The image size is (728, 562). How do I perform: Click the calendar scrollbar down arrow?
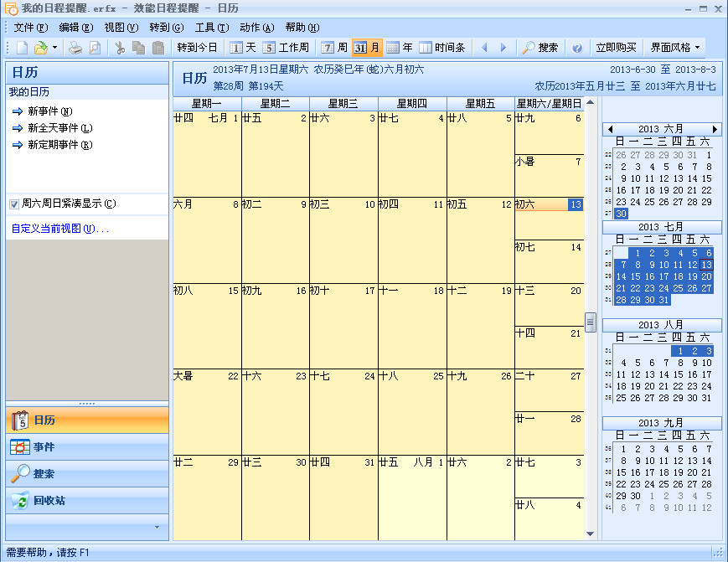point(590,534)
